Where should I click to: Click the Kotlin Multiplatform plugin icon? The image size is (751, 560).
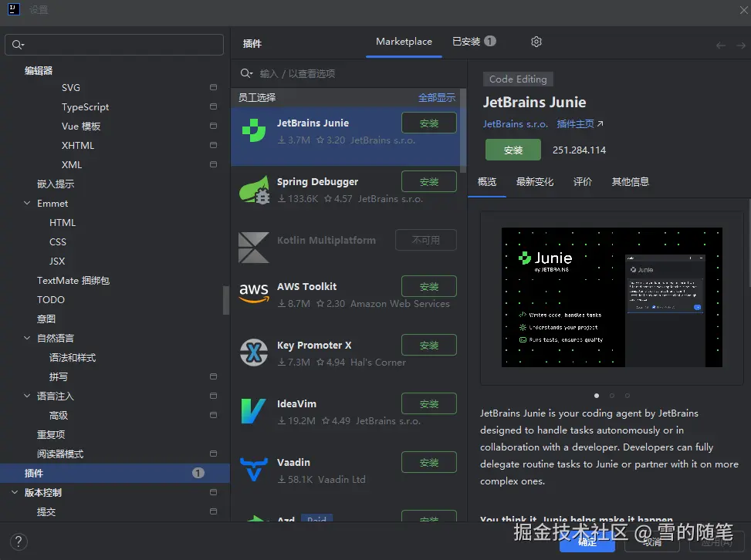click(254, 248)
